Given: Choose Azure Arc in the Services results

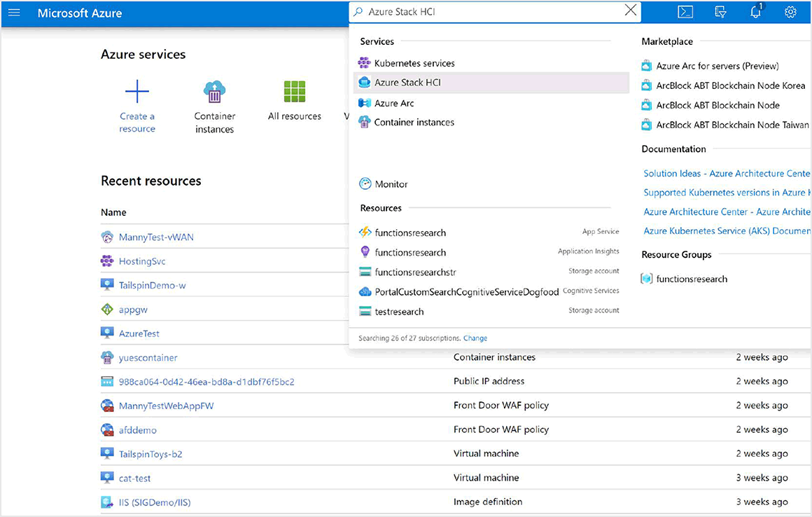Looking at the screenshot, I should click(394, 103).
